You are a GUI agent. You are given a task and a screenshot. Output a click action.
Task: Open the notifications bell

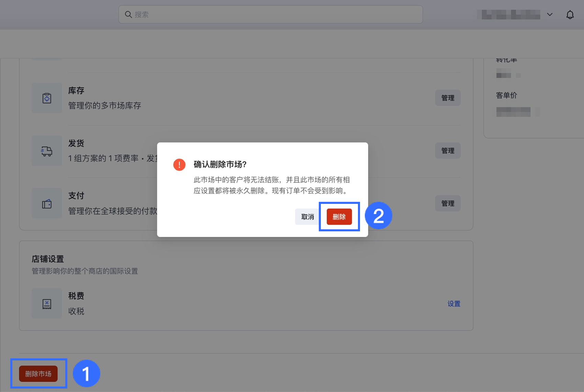(570, 15)
